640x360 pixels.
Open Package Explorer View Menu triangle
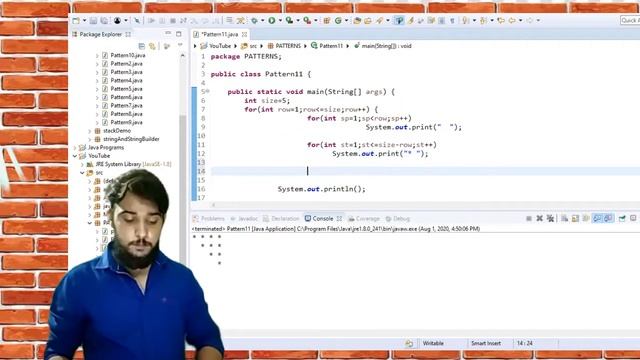180,45
